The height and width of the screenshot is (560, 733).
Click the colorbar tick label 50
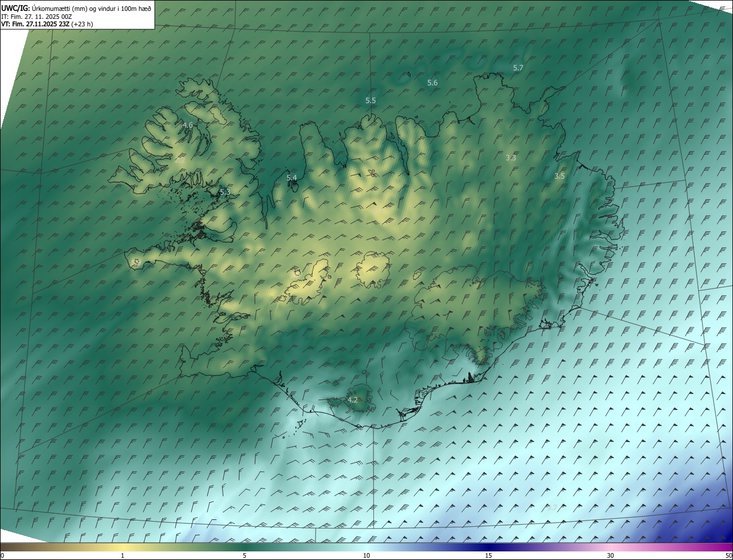(728, 555)
